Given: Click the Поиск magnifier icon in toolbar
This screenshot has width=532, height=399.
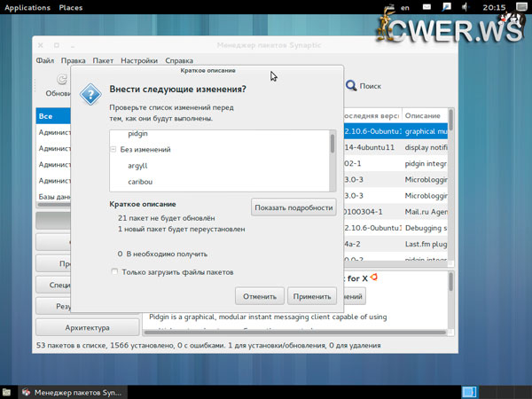Looking at the screenshot, I should 351,86.
